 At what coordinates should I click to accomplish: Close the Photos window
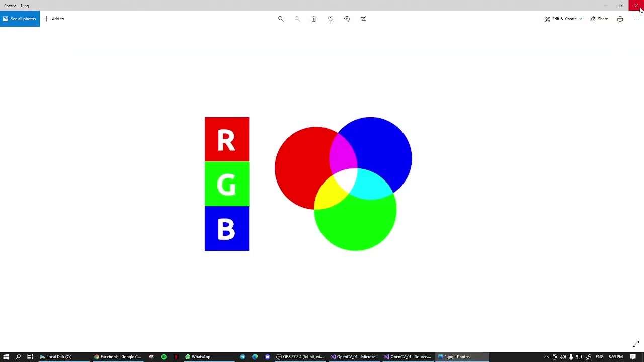tap(636, 5)
